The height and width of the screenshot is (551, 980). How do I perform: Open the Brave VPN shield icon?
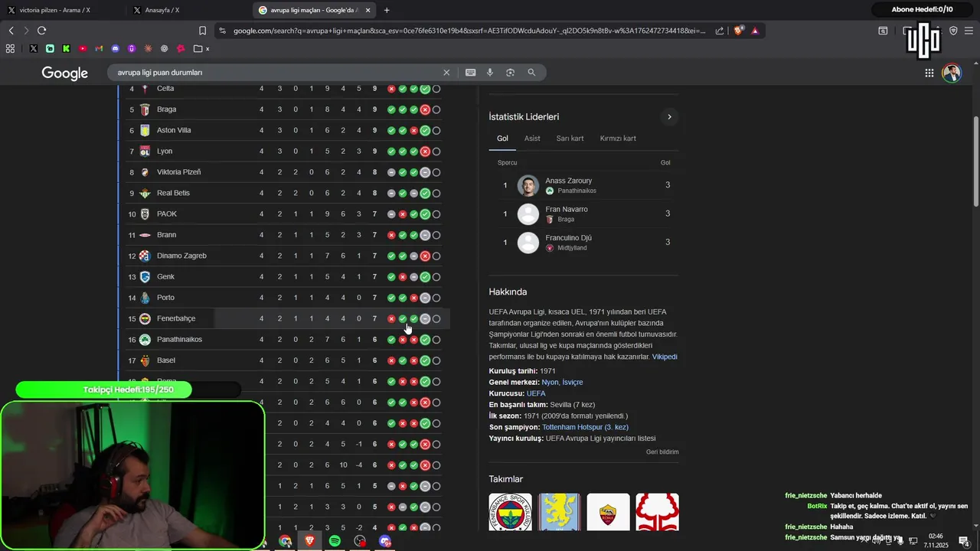[x=953, y=31]
